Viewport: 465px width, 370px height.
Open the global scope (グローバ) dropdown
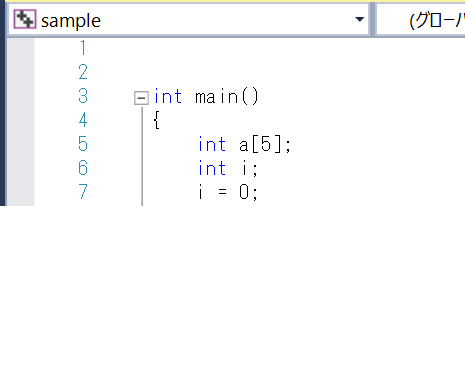pyautogui.click(x=421, y=19)
